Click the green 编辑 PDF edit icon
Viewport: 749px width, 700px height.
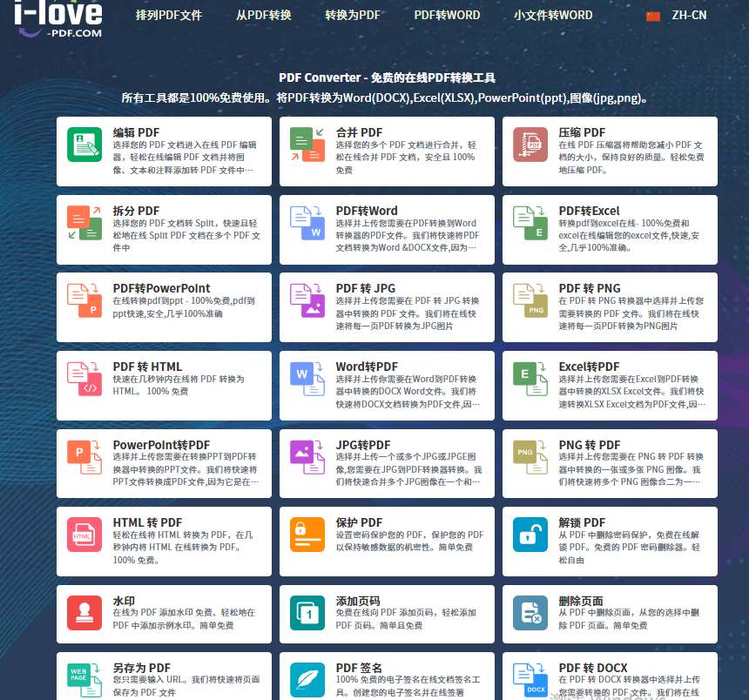pyautogui.click(x=84, y=145)
